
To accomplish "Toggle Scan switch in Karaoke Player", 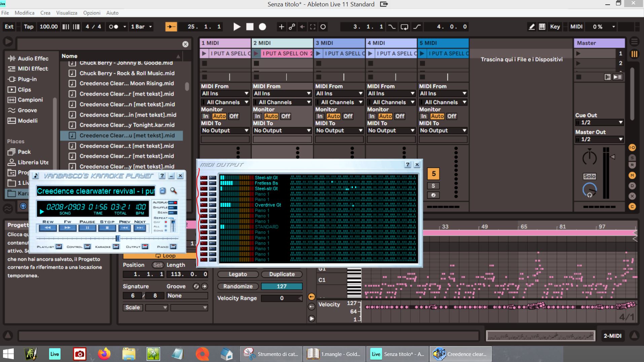I will pos(173,212).
